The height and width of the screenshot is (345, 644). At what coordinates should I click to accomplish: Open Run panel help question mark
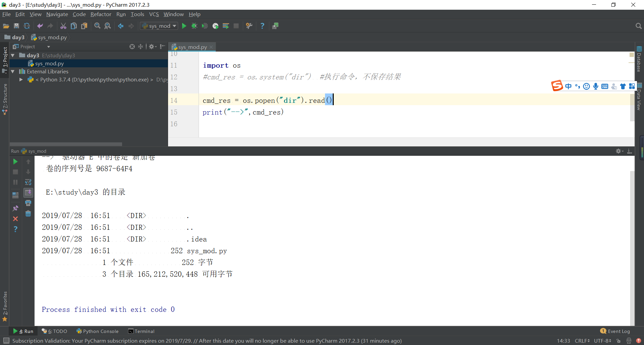[x=15, y=229]
